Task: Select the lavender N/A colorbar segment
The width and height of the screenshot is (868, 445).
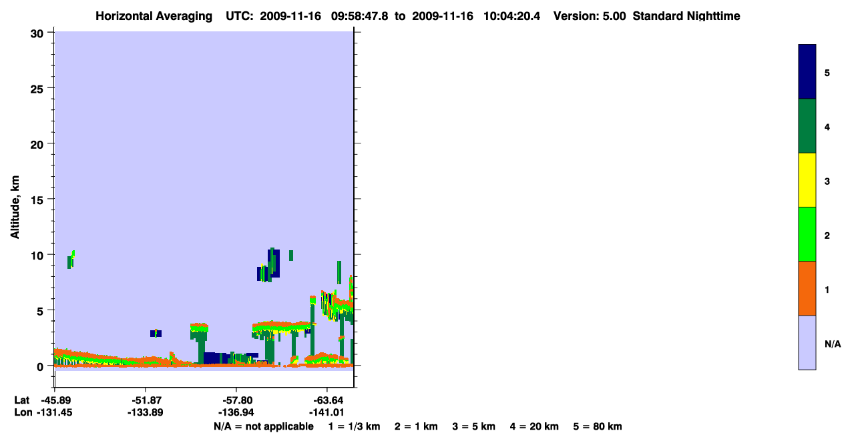Action: point(807,342)
